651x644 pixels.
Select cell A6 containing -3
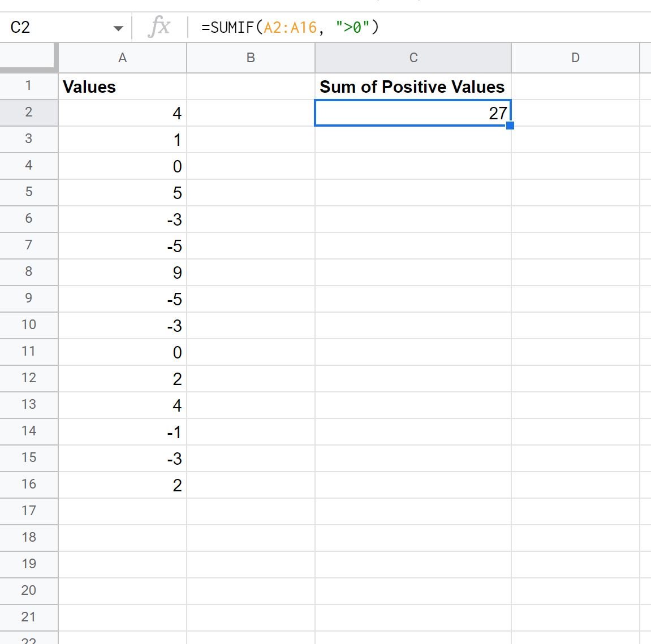(x=123, y=219)
